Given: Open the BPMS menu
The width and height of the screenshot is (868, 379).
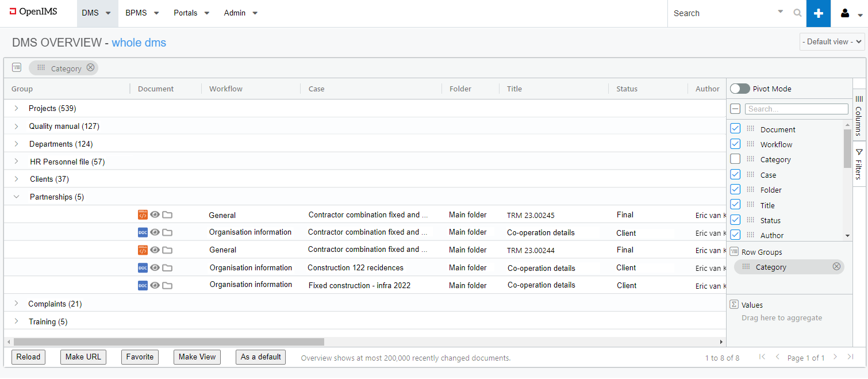Looking at the screenshot, I should (142, 13).
